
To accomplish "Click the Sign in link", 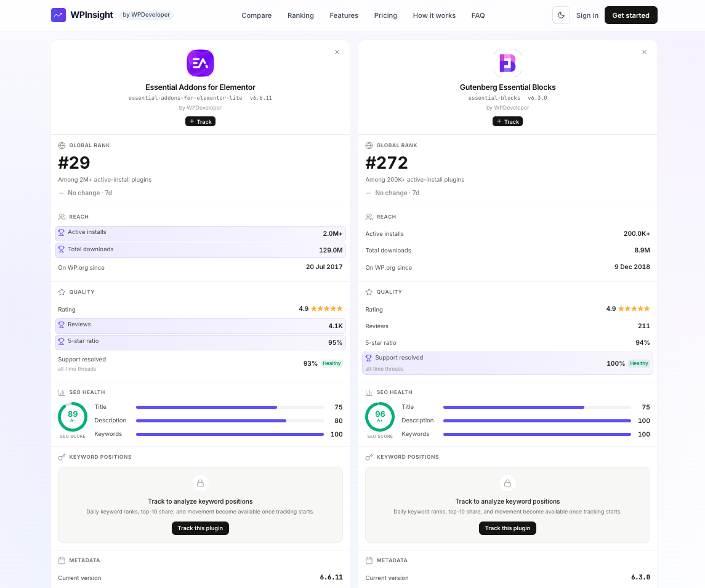I will pos(587,15).
